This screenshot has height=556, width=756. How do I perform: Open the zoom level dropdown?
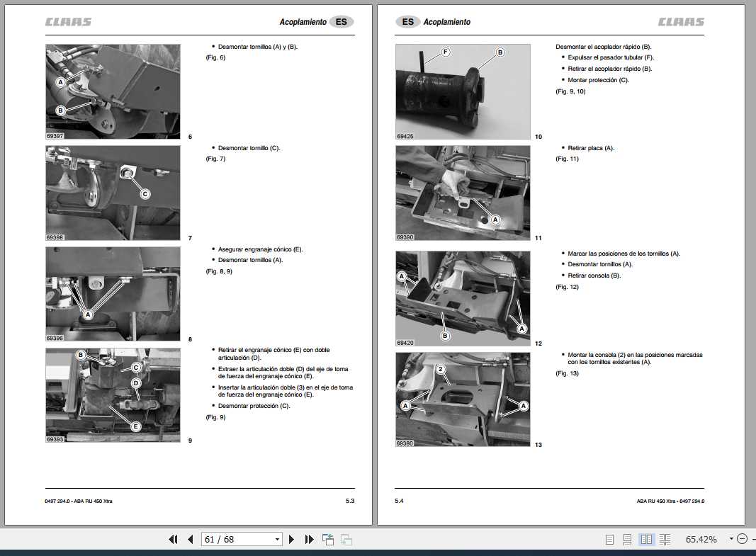[x=731, y=539]
